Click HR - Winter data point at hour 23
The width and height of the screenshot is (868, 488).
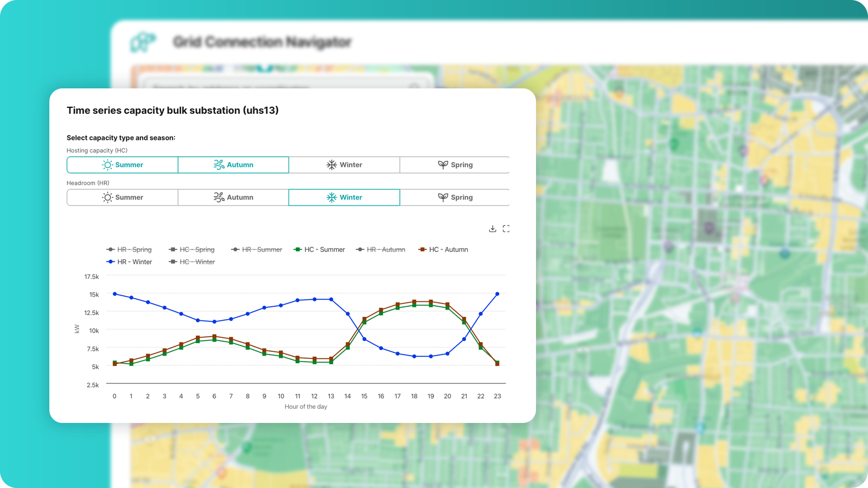497,294
